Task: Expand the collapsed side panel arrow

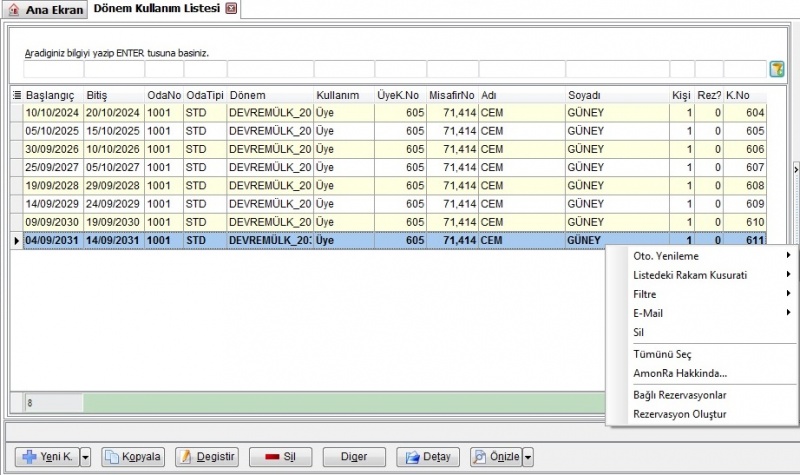Action: click(796, 170)
